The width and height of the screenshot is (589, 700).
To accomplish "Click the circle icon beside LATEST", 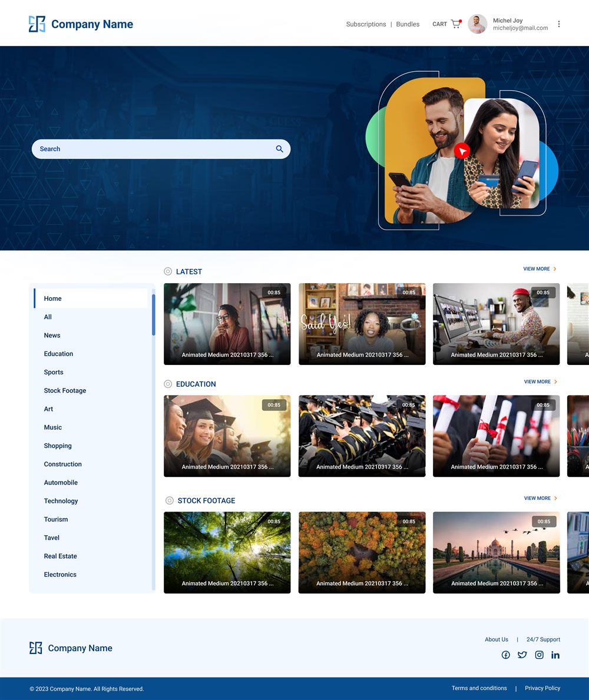I will tap(168, 271).
